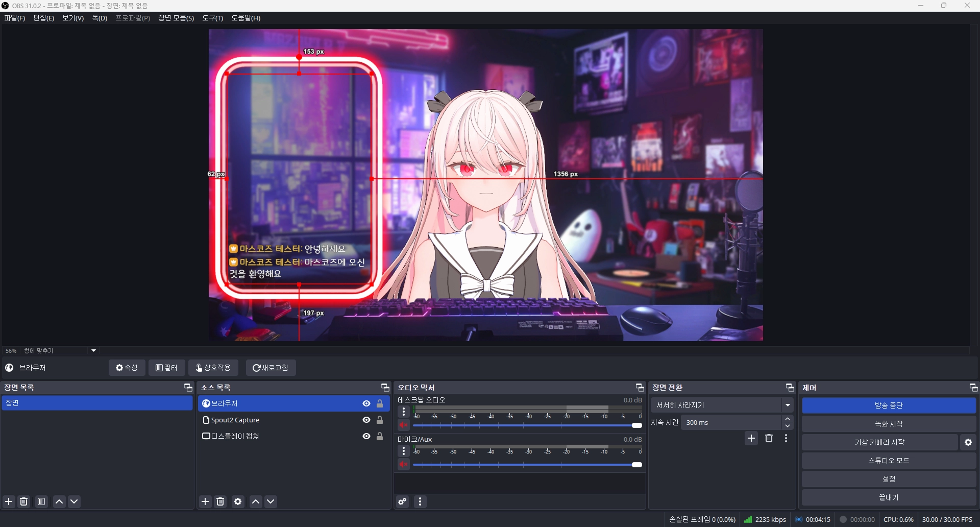The width and height of the screenshot is (980, 527).
Task: Move scene down with the down arrow
Action: [x=75, y=501]
